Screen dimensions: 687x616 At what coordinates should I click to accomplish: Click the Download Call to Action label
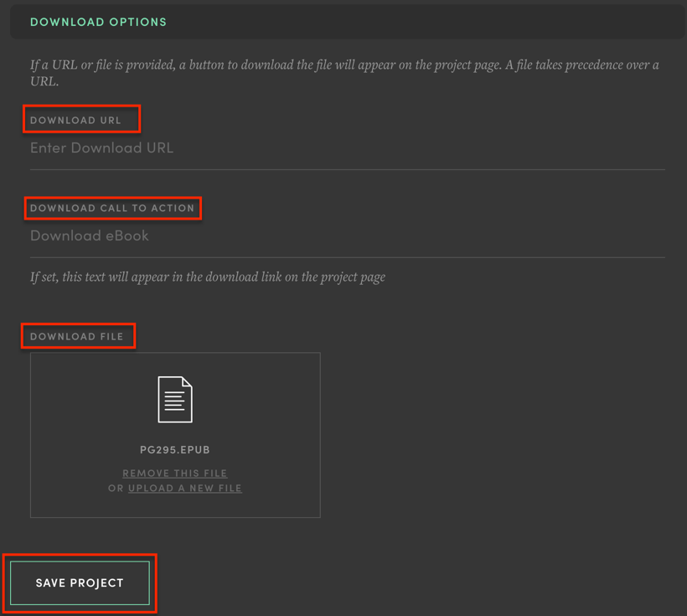pos(112,208)
